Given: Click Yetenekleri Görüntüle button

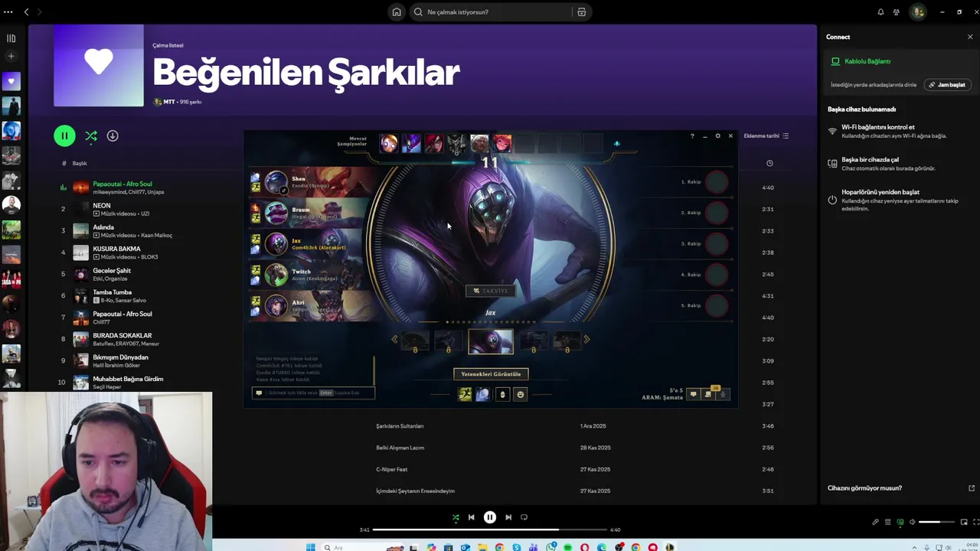Looking at the screenshot, I should point(491,374).
